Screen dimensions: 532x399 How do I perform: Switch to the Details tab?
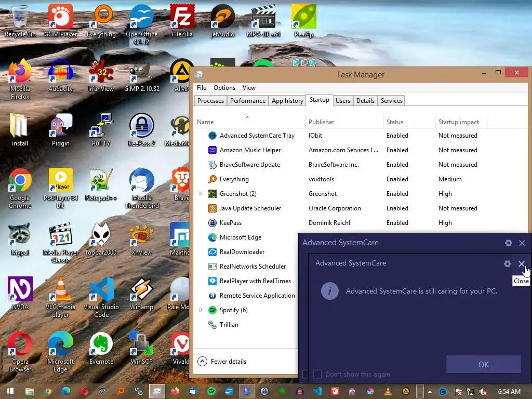(x=365, y=101)
